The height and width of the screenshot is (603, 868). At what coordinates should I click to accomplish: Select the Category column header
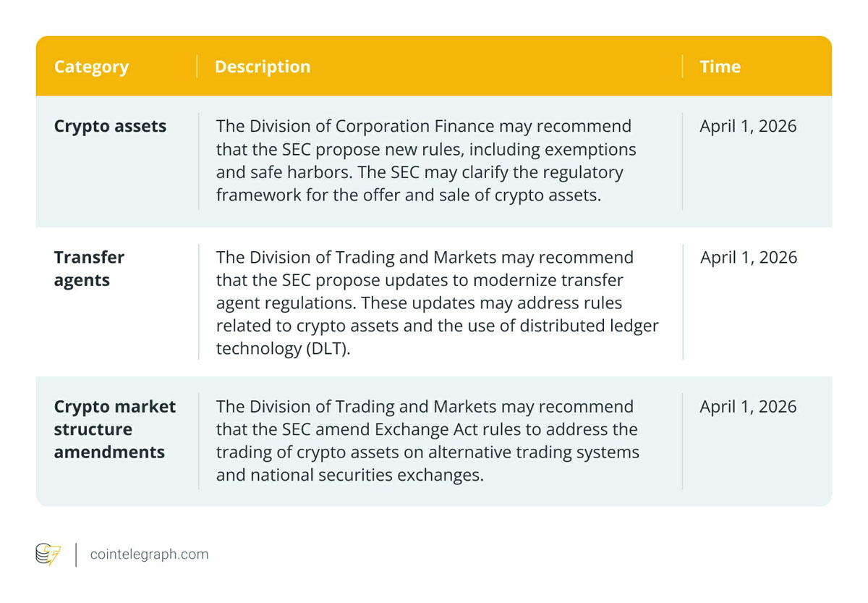(91, 67)
